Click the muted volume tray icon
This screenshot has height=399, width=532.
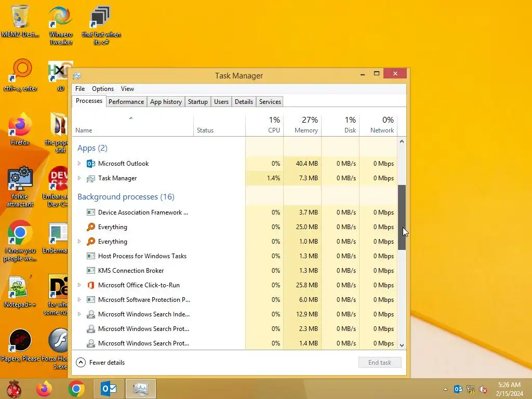click(483, 389)
